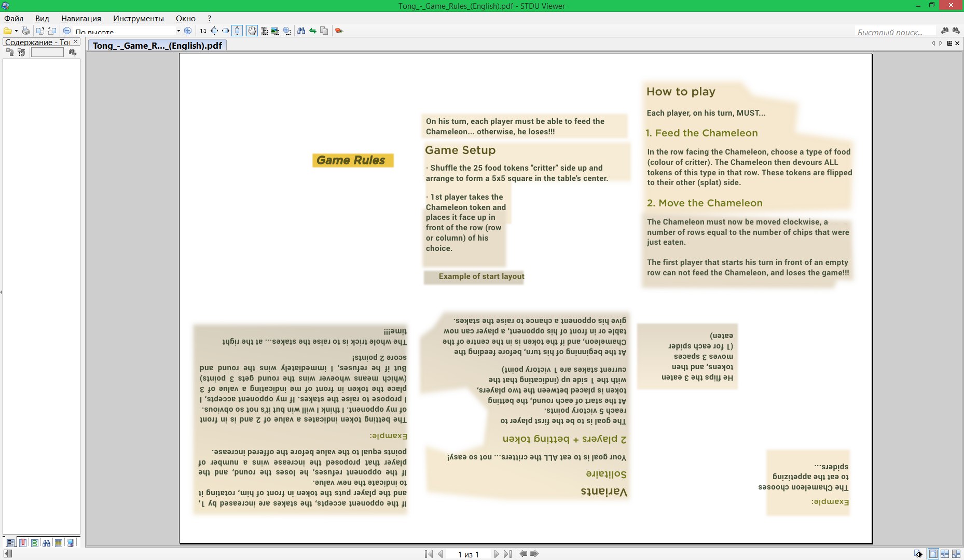Open Find dialog with binoculars icon
This screenshot has width=964, height=560.
coord(301,31)
